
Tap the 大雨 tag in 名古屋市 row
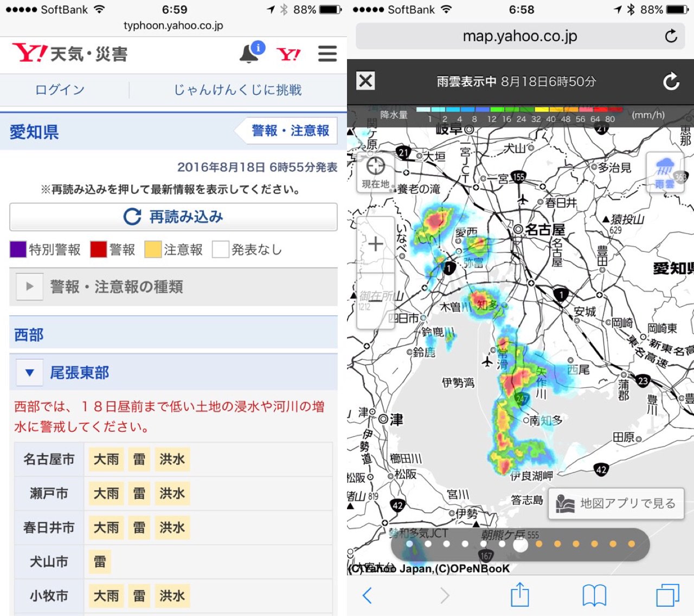pyautogui.click(x=106, y=459)
